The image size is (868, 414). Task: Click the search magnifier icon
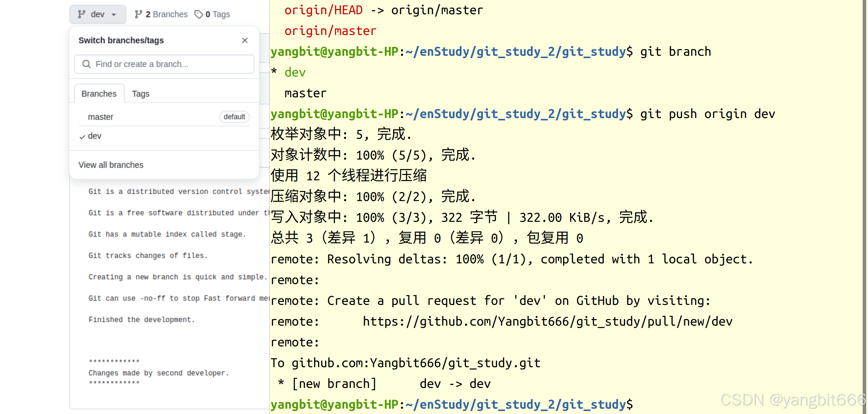tap(87, 64)
